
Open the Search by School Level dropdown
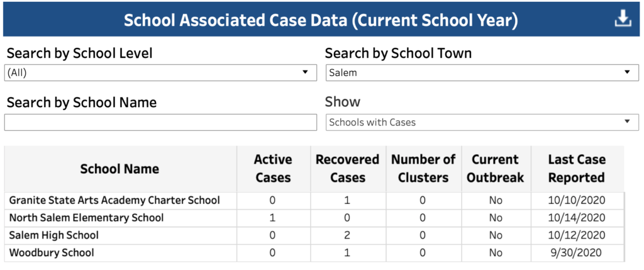tap(160, 73)
